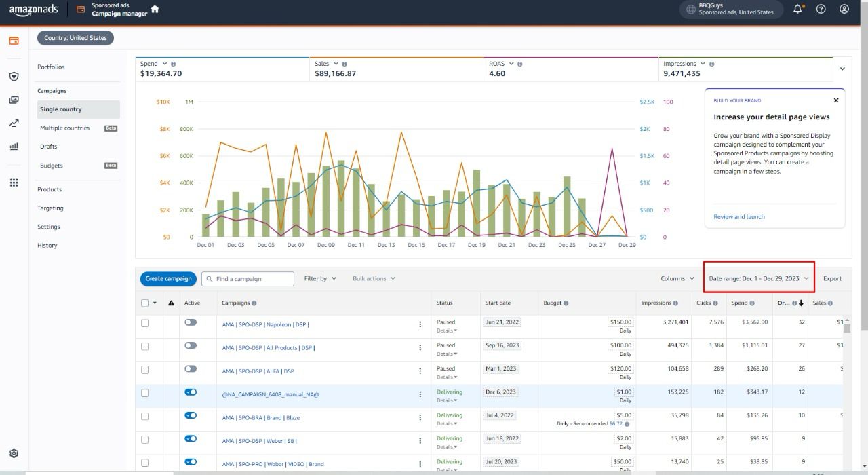Disable the Weber SB campaign toggle

point(191,439)
